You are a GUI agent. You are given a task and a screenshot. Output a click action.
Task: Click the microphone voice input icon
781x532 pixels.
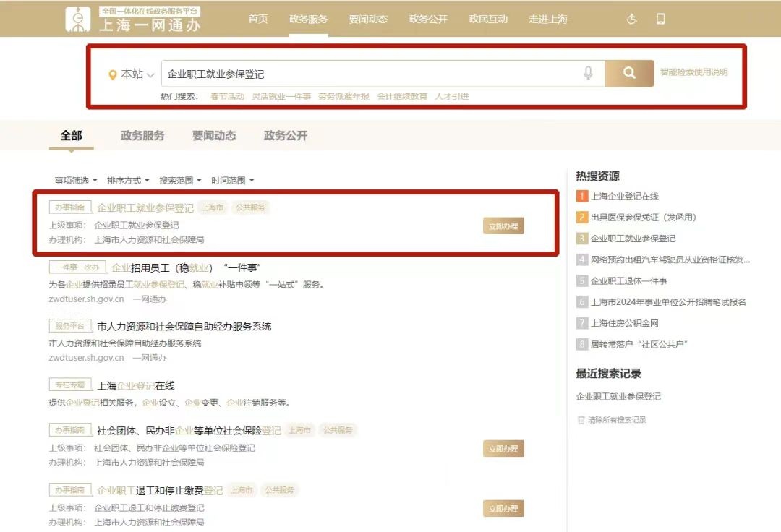click(x=589, y=73)
